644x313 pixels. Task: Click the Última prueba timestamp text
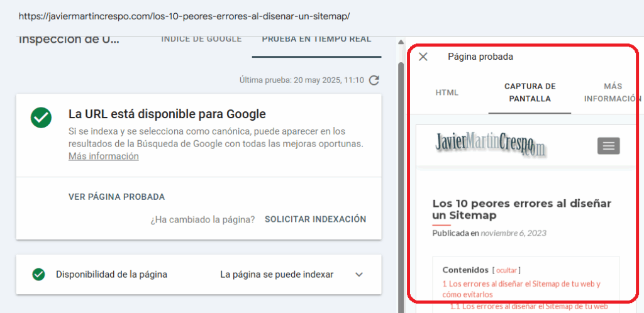(302, 80)
